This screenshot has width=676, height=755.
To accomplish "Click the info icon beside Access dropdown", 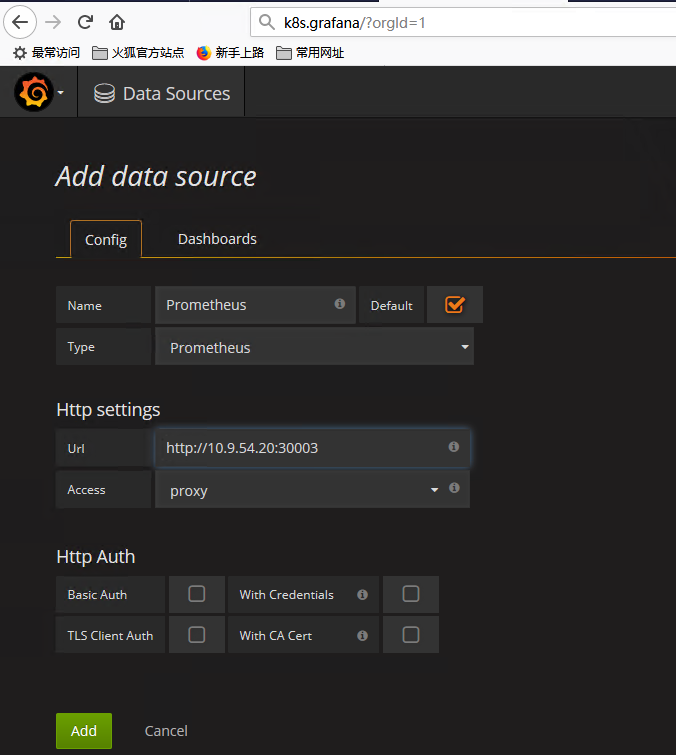I will pyautogui.click(x=454, y=488).
